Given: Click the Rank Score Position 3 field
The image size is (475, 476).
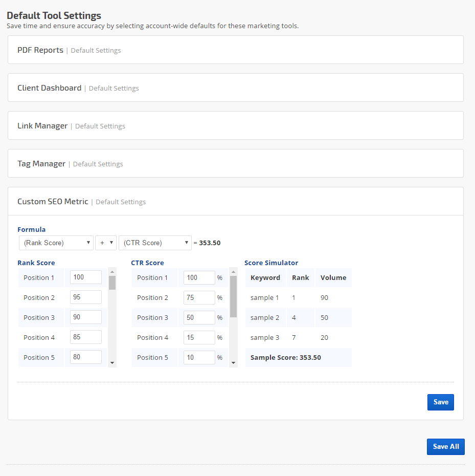Looking at the screenshot, I should click(x=85, y=317).
